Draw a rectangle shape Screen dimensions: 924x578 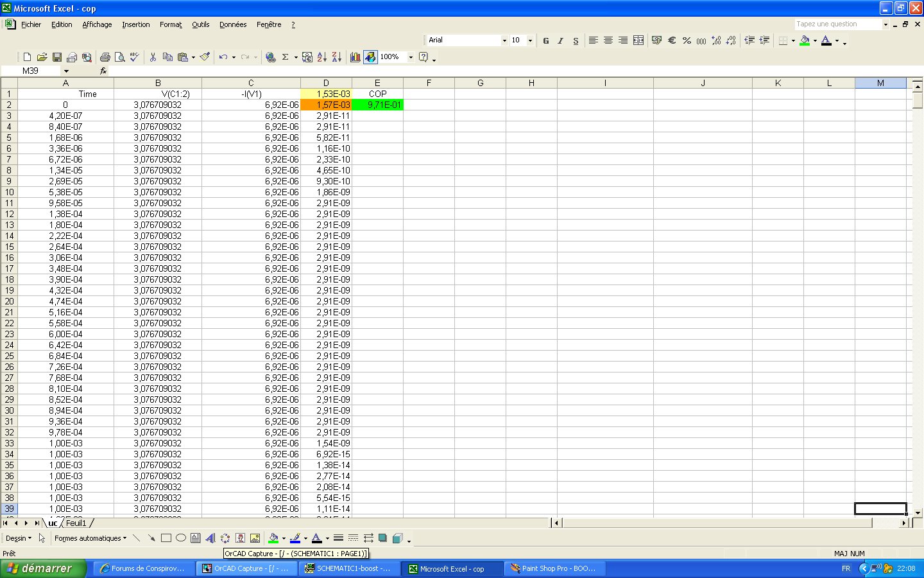[166, 538]
